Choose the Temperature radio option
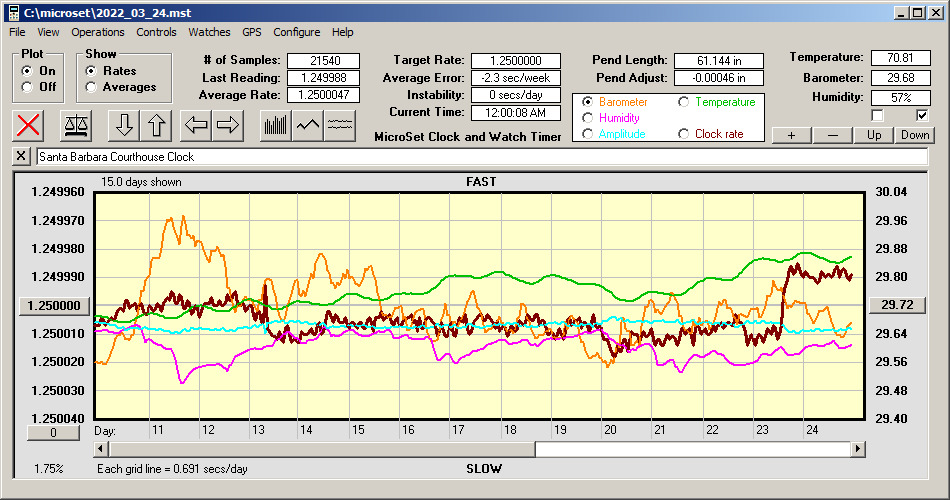The image size is (950, 500). pyautogui.click(x=684, y=102)
